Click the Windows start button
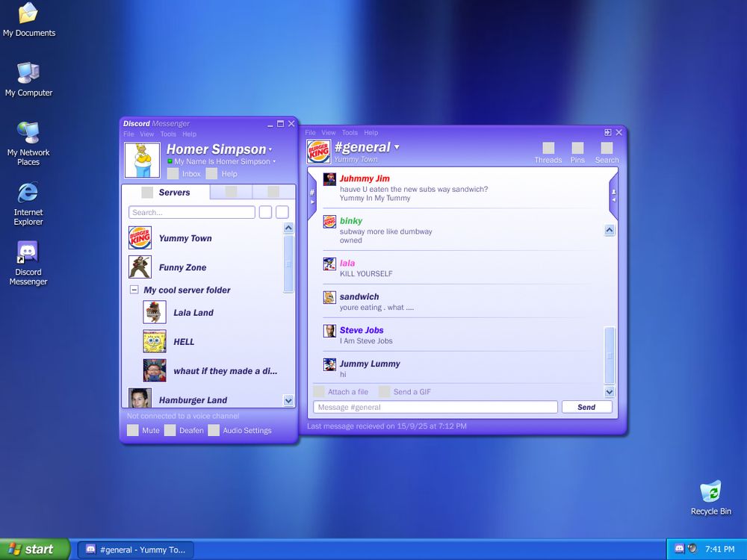 point(34,549)
